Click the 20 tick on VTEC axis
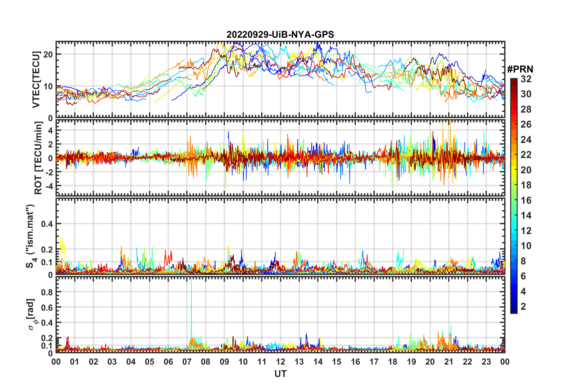 point(48,55)
